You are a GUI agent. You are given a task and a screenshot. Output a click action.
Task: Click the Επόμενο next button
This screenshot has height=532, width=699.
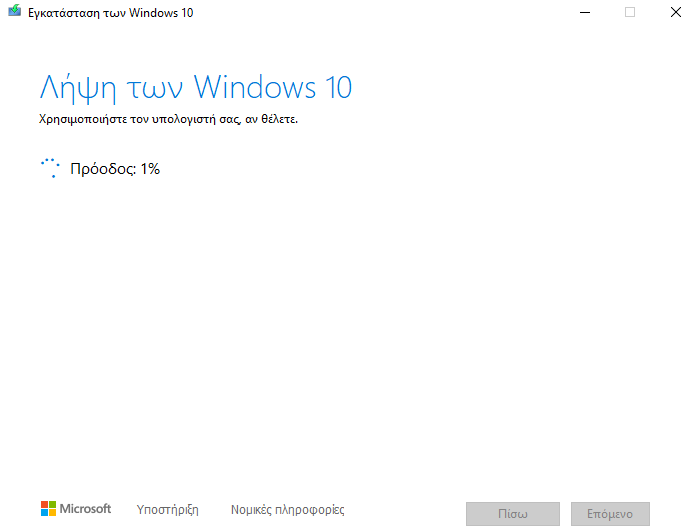coord(610,514)
